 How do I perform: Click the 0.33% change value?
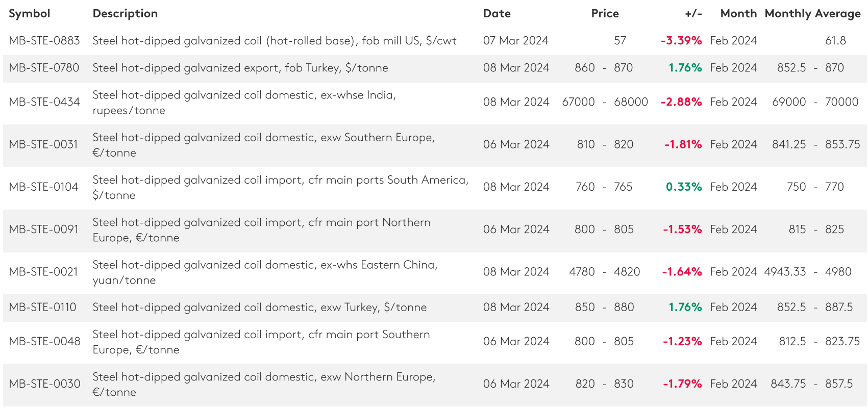pos(684,187)
